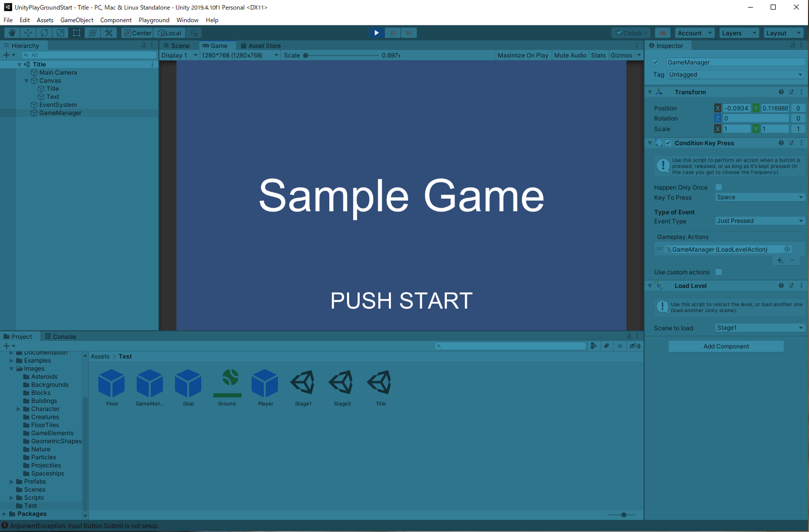Open Scene to load dropdown
Image resolution: width=809 pixels, height=532 pixels.
(760, 328)
